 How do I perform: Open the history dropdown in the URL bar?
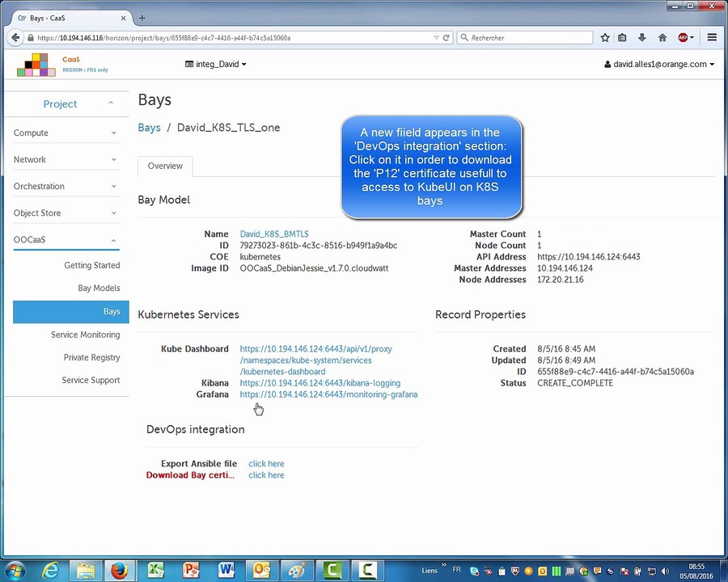pyautogui.click(x=436, y=38)
